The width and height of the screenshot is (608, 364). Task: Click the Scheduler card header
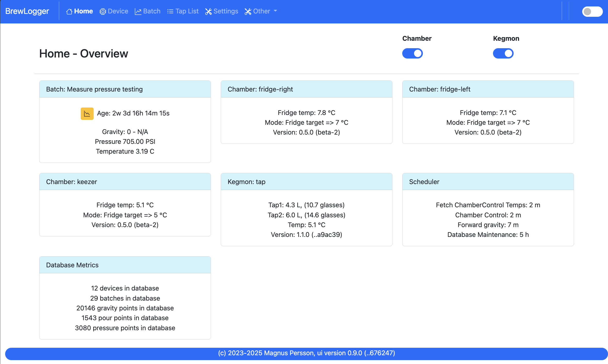[x=488, y=182]
